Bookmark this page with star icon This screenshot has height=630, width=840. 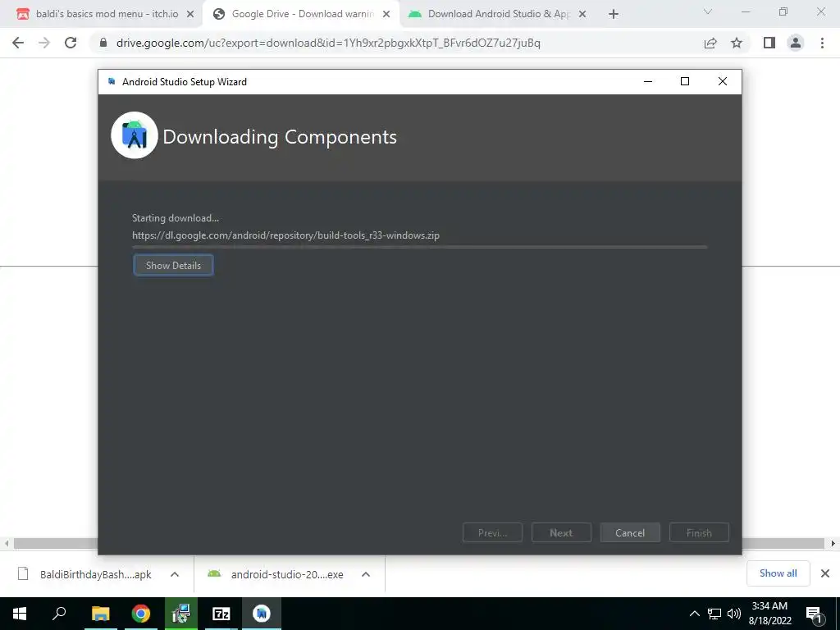(737, 43)
